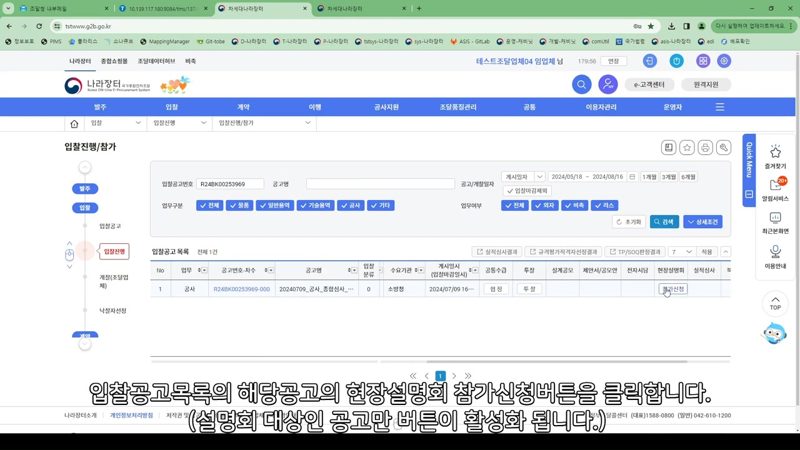Viewport: 800px width, 450px height.
Task: Add page to favorites with star icon
Action: (x=687, y=147)
